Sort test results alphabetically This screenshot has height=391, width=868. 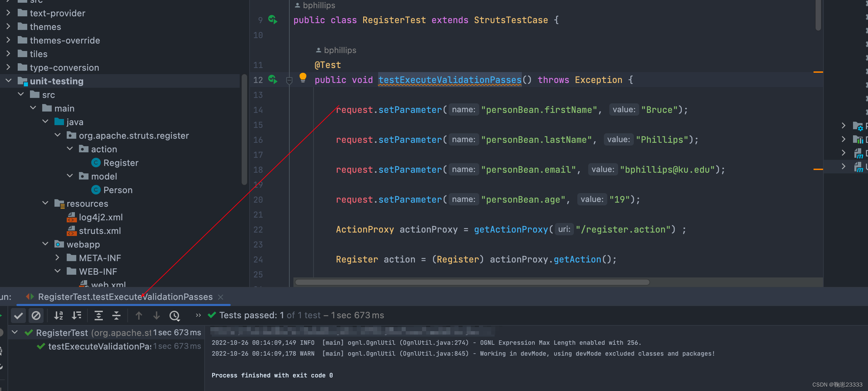click(x=59, y=316)
